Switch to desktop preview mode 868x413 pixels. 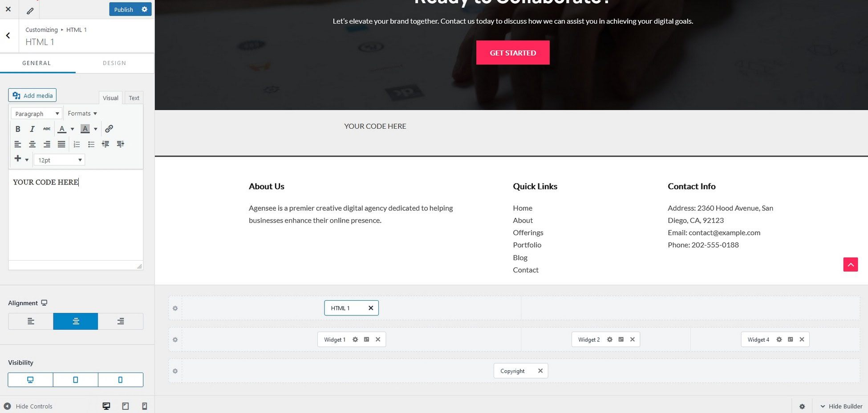106,406
